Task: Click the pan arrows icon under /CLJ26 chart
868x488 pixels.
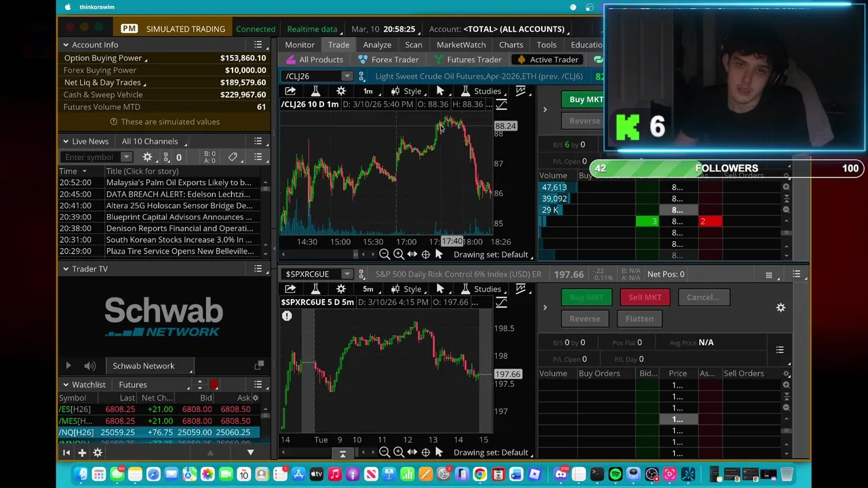Action: [412, 254]
